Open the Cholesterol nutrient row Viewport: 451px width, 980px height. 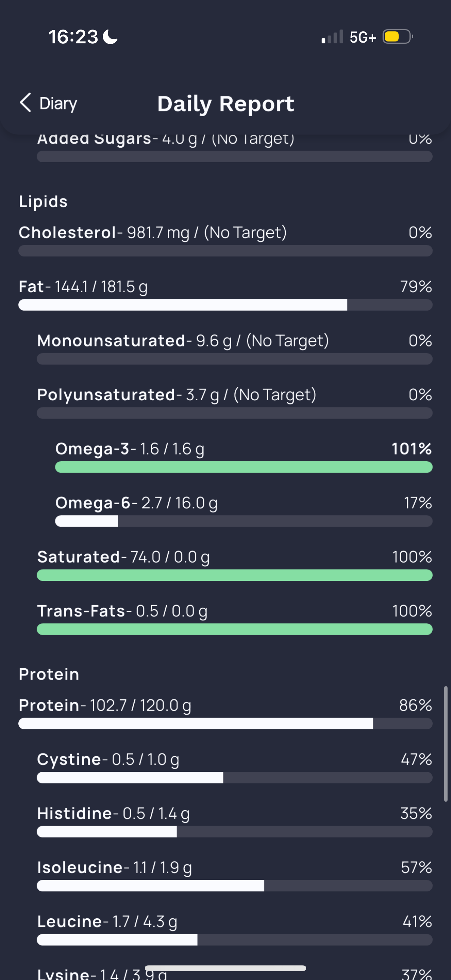click(225, 240)
